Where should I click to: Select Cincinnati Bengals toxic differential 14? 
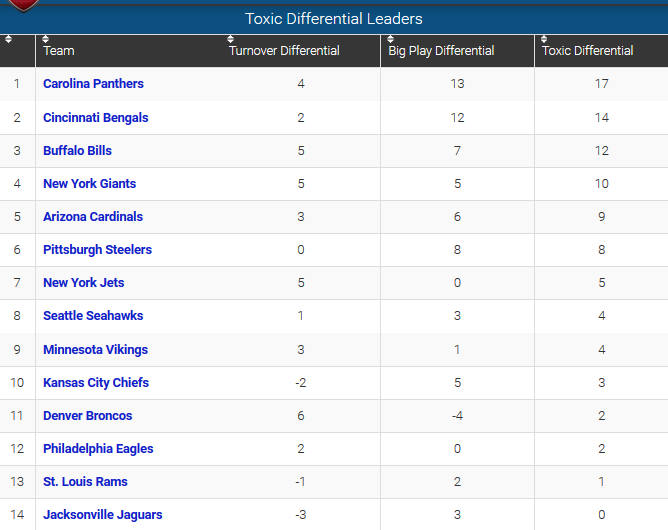click(x=602, y=118)
